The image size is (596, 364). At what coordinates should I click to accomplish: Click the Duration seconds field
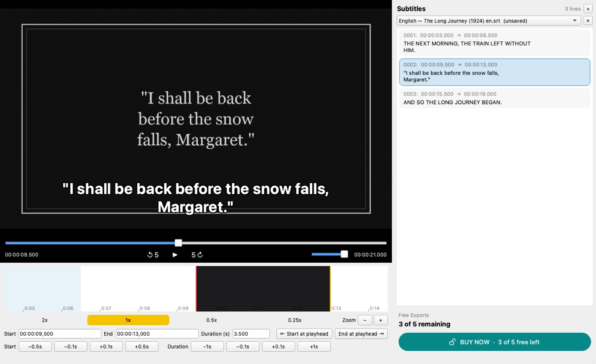point(251,334)
